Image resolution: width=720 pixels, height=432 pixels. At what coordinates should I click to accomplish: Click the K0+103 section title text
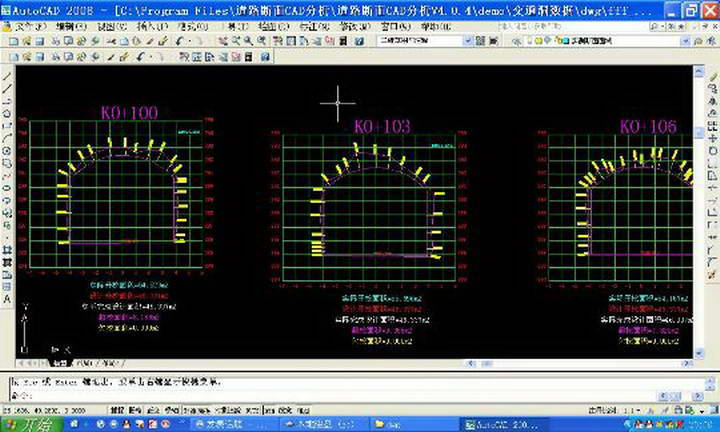click(382, 127)
